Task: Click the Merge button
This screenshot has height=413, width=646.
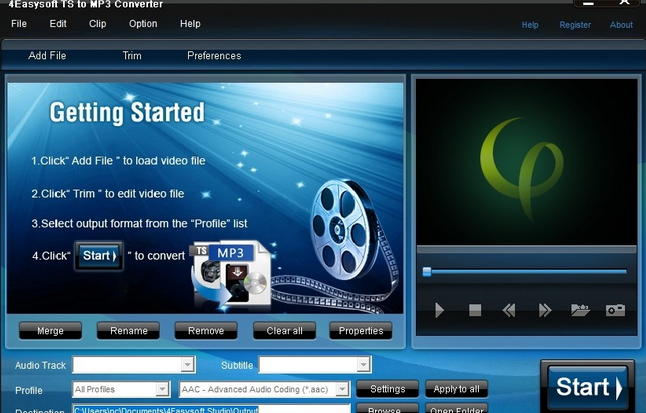Action: 50,331
